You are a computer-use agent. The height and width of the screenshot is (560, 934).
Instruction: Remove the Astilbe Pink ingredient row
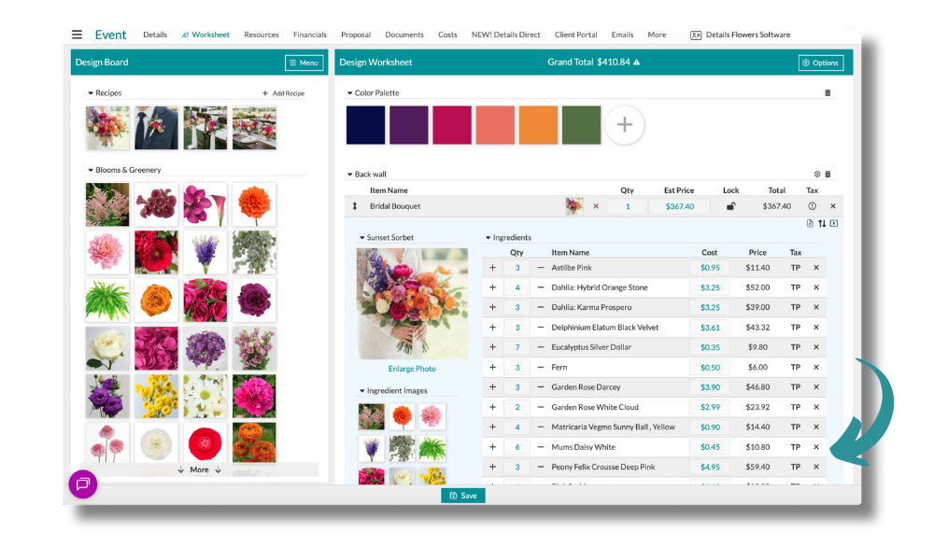pyautogui.click(x=815, y=268)
